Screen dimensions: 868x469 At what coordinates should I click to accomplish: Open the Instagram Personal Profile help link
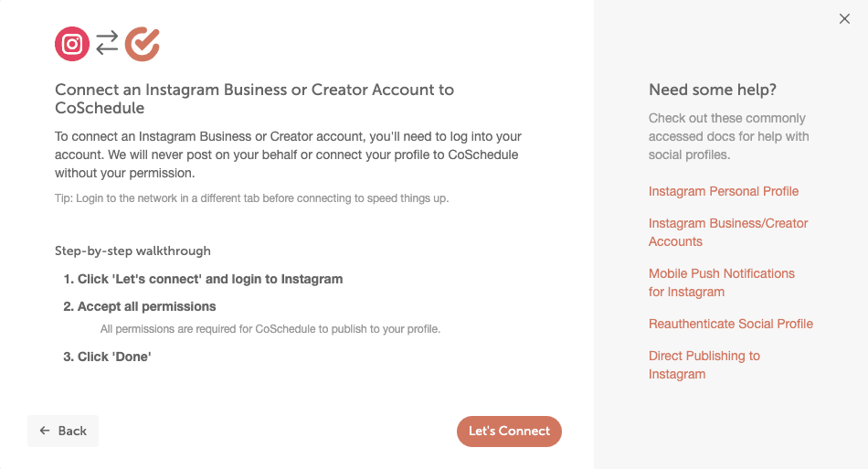coord(723,191)
